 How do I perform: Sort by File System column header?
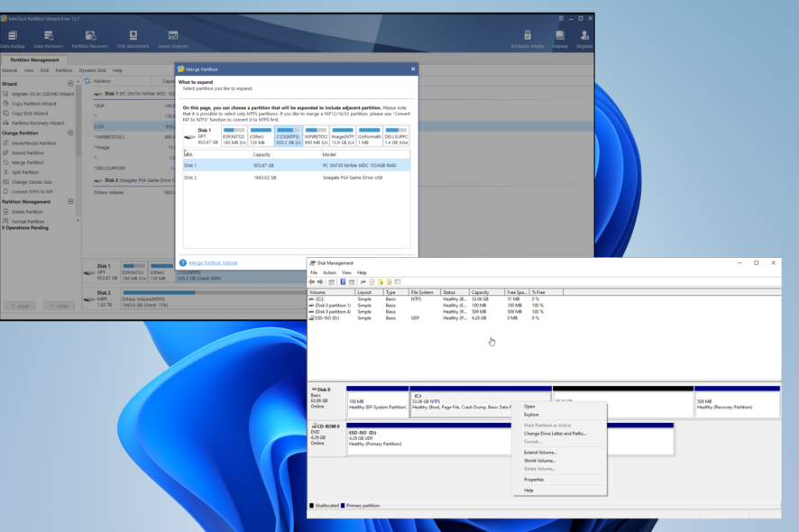click(424, 292)
